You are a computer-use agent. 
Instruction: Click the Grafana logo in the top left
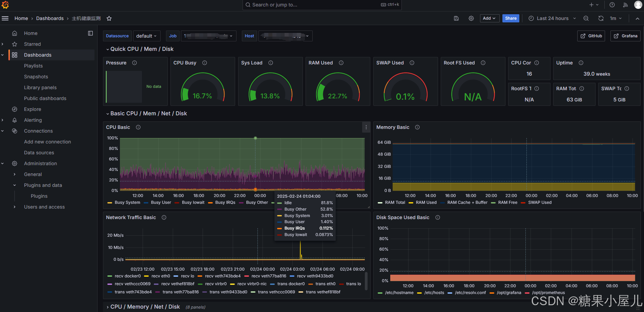tap(6, 5)
